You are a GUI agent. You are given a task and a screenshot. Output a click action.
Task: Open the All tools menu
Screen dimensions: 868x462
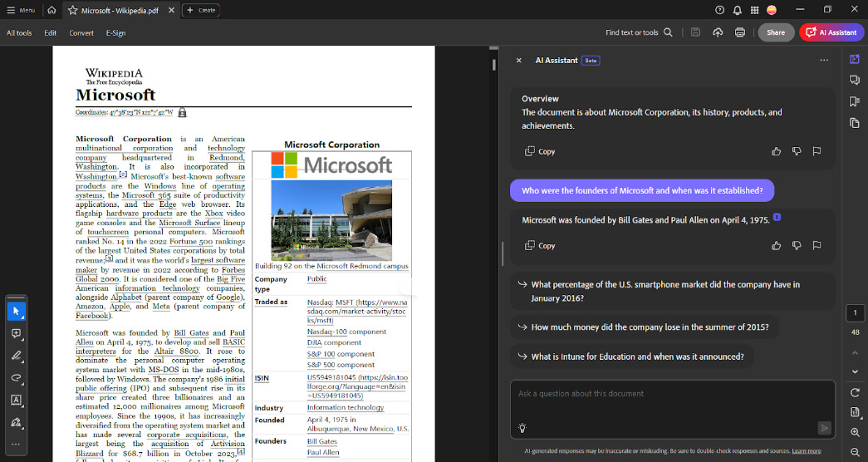(19, 32)
